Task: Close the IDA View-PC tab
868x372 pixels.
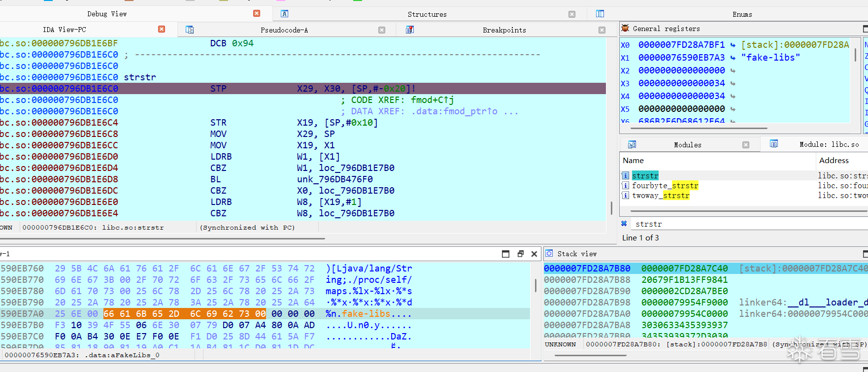Action: point(162,29)
